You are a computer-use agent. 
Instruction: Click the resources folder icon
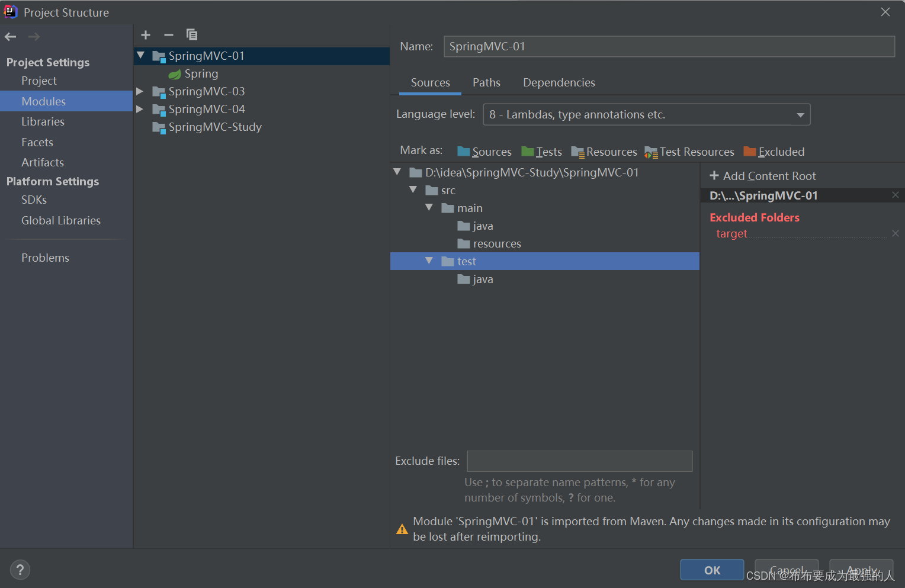click(464, 243)
